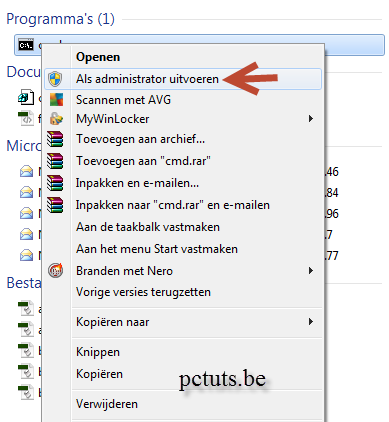The height and width of the screenshot is (422, 389).
Task: Click the cmd program icon in results
Action: click(26, 45)
